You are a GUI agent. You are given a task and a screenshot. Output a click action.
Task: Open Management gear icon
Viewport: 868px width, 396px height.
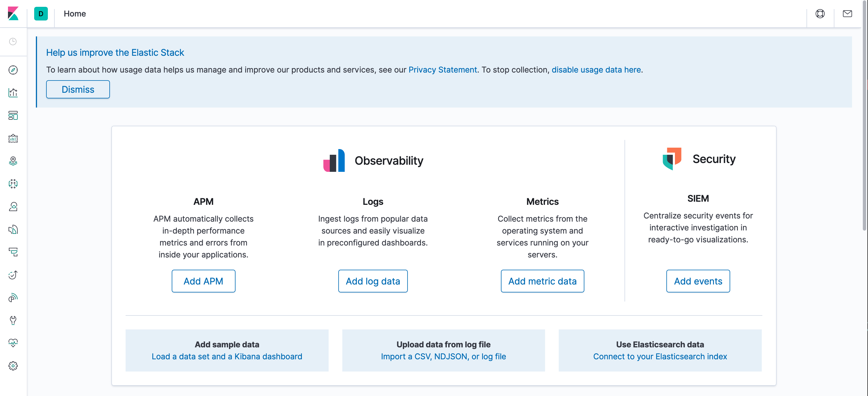[13, 366]
